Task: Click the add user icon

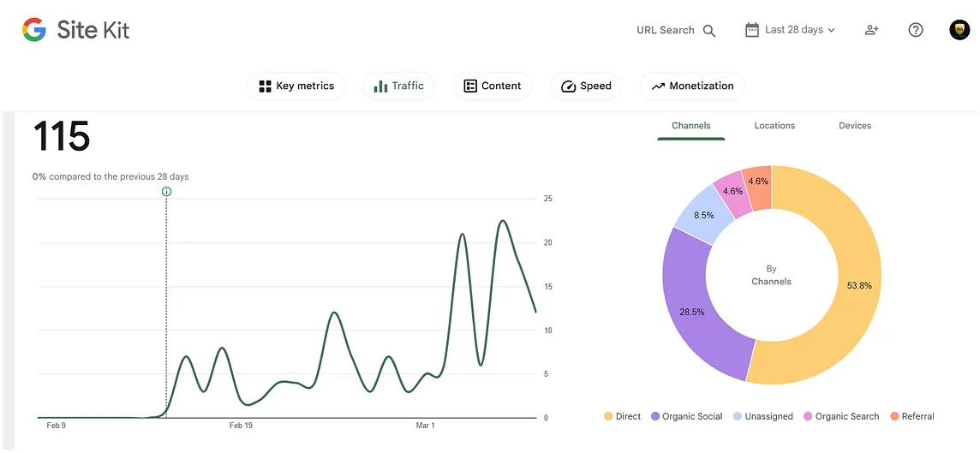Action: pyautogui.click(x=872, y=30)
